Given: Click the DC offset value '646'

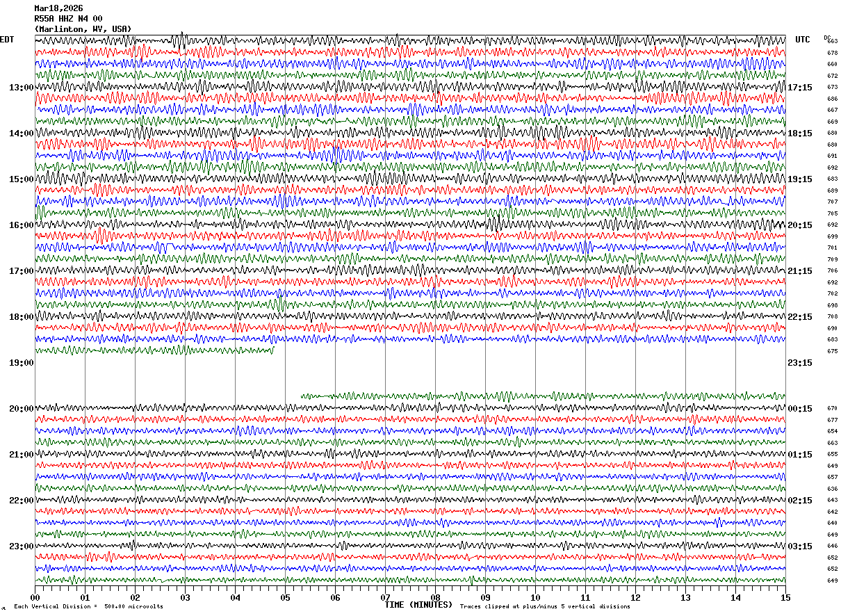Looking at the screenshot, I should pyautogui.click(x=832, y=546).
